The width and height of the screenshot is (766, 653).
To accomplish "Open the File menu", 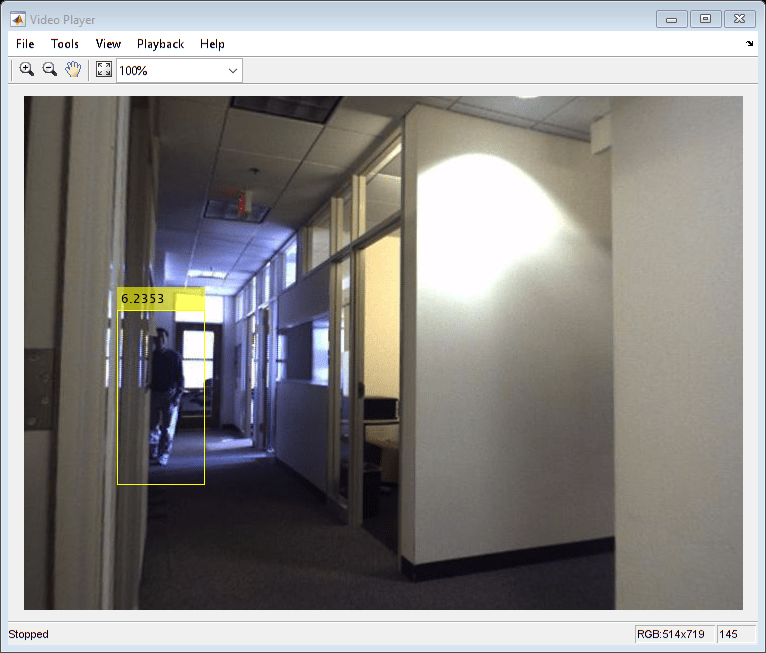I will [25, 44].
